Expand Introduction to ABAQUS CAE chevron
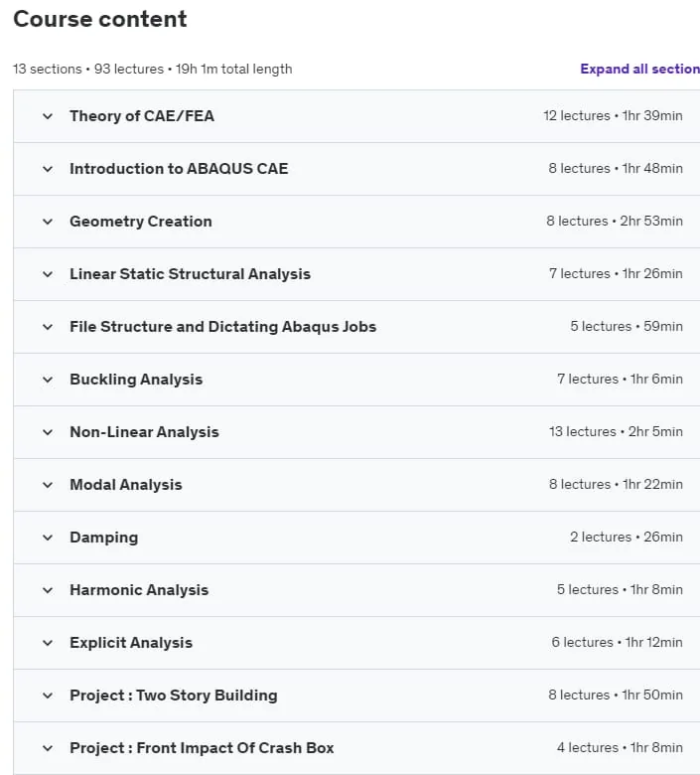The width and height of the screenshot is (700, 775). coord(48,169)
